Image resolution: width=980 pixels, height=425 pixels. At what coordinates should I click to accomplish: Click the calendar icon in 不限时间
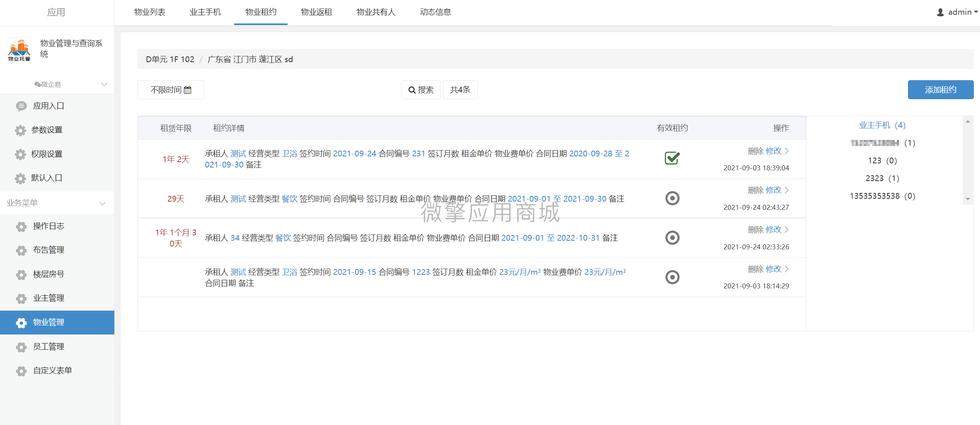pos(188,90)
